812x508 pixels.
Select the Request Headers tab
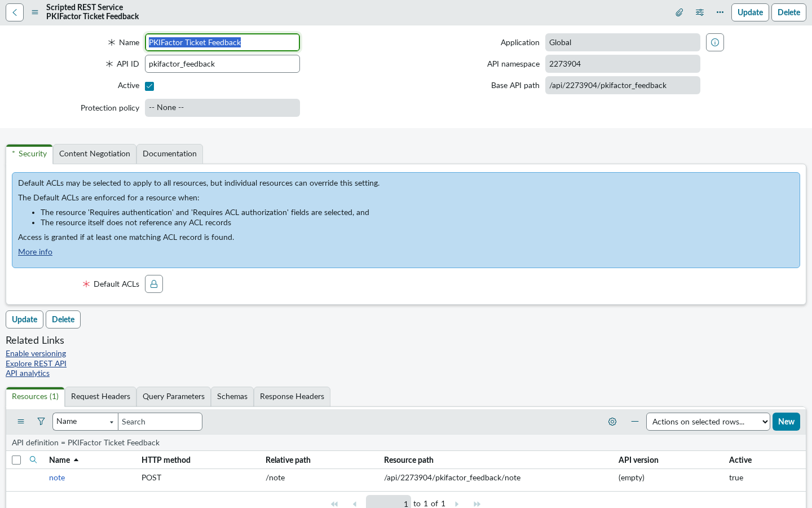100,397
